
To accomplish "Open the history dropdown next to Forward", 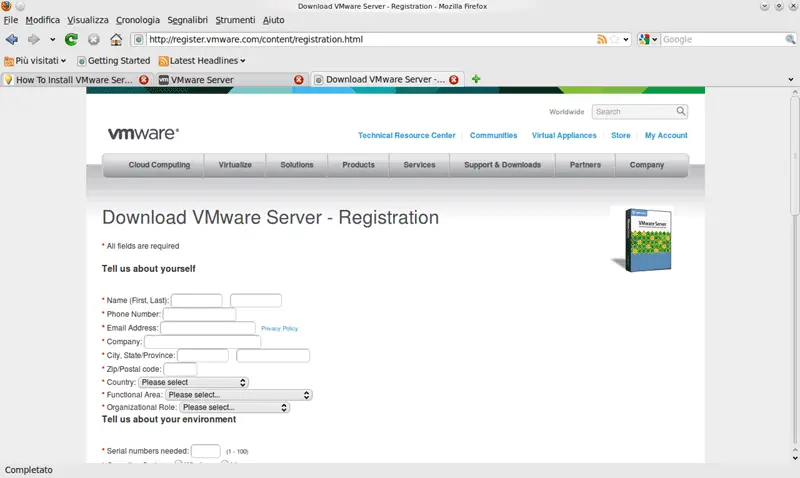I will click(52, 39).
